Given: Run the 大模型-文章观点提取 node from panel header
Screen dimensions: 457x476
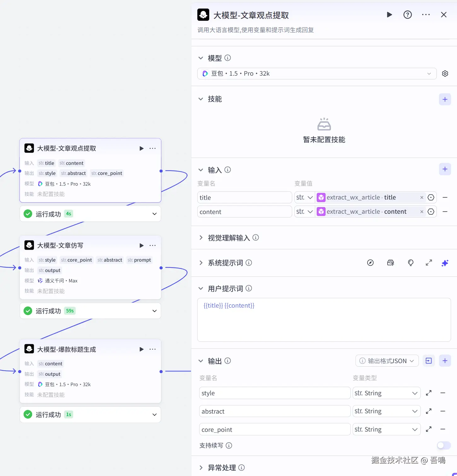Looking at the screenshot, I should tap(390, 15).
